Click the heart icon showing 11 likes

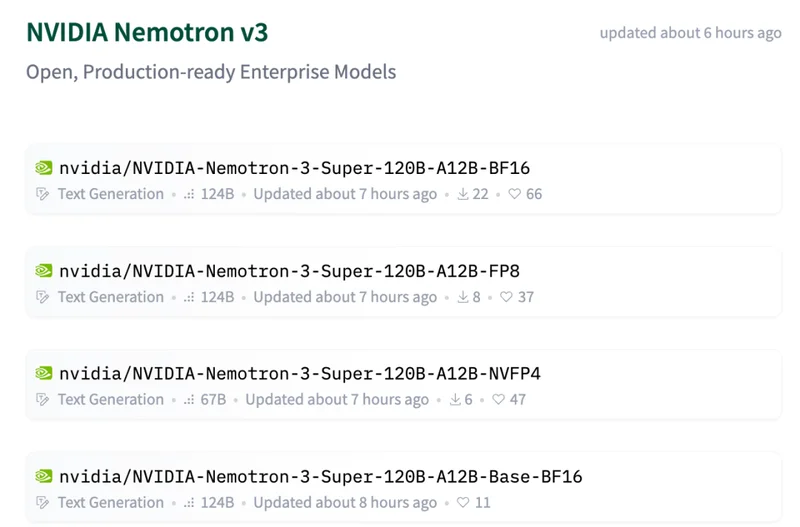(x=464, y=503)
